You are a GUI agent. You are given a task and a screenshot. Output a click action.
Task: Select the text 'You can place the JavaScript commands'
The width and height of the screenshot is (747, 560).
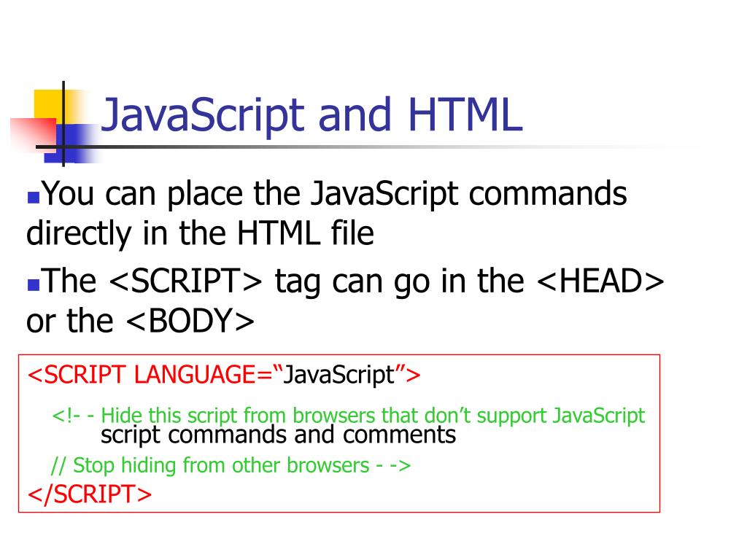point(334,194)
